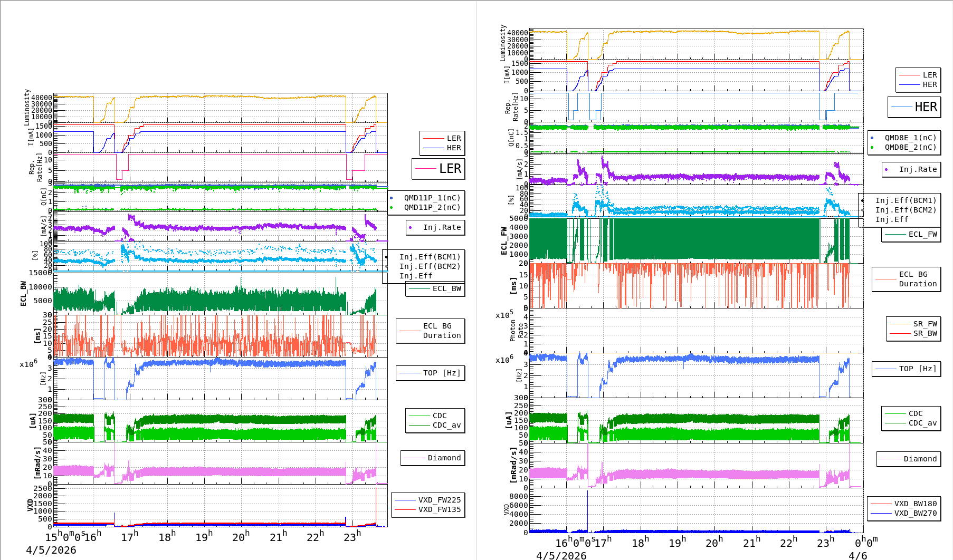Click the QMD8E_1(nC) legend entry
Screen dimensions: 953x560
pyautogui.click(x=910, y=138)
